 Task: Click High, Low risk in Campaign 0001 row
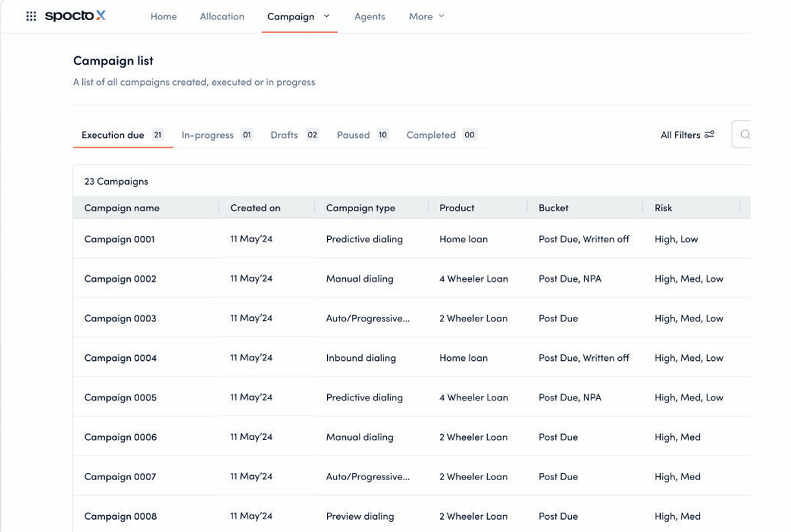coord(676,239)
